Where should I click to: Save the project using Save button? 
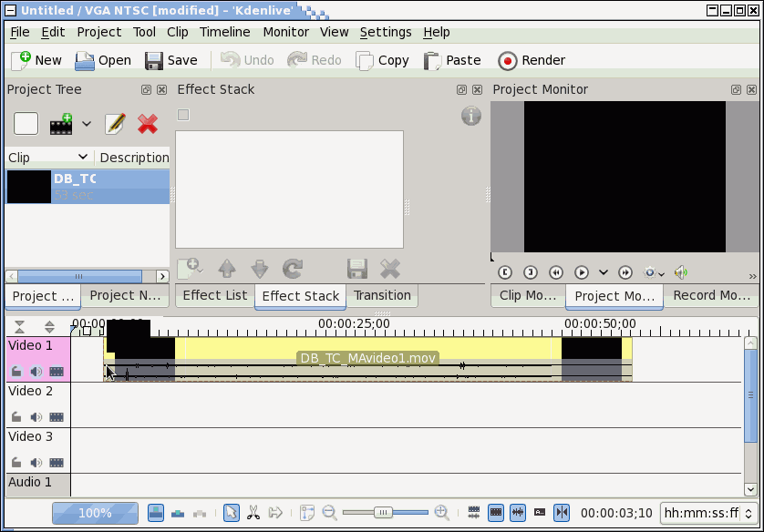click(x=171, y=60)
